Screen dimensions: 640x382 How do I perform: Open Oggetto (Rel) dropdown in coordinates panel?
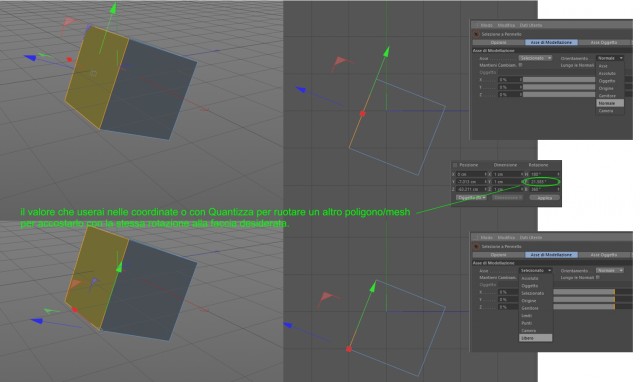(x=471, y=198)
